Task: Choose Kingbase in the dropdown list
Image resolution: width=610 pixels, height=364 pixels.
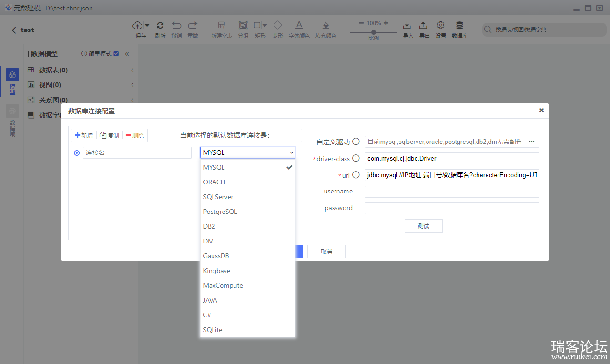Action: 248,271
